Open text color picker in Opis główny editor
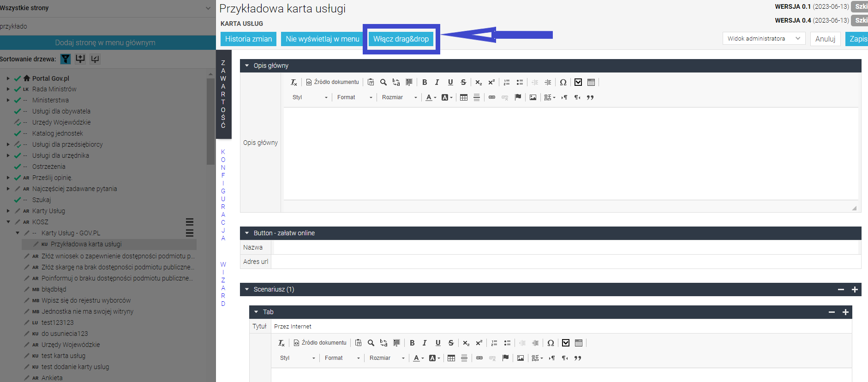Viewport: 868px width, 382px height. (x=431, y=97)
